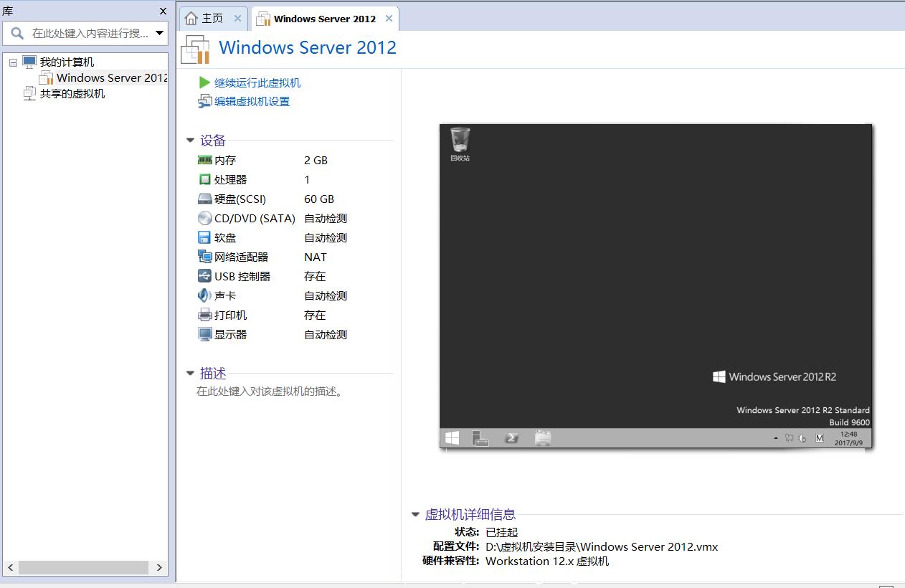Click 继续运行此虚拟机 to resume the VM

pyautogui.click(x=257, y=82)
